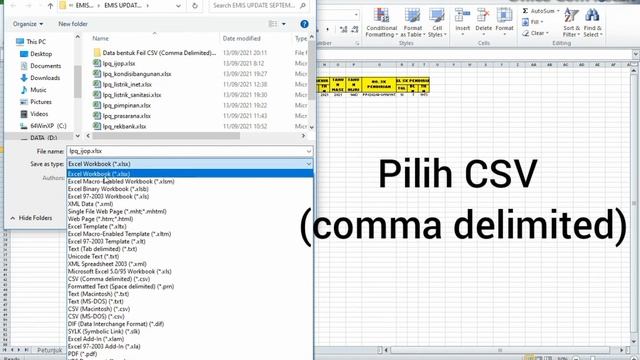Screen dimensions: 640x360
Task: Click the Insert cells icon
Action: click(x=462, y=16)
